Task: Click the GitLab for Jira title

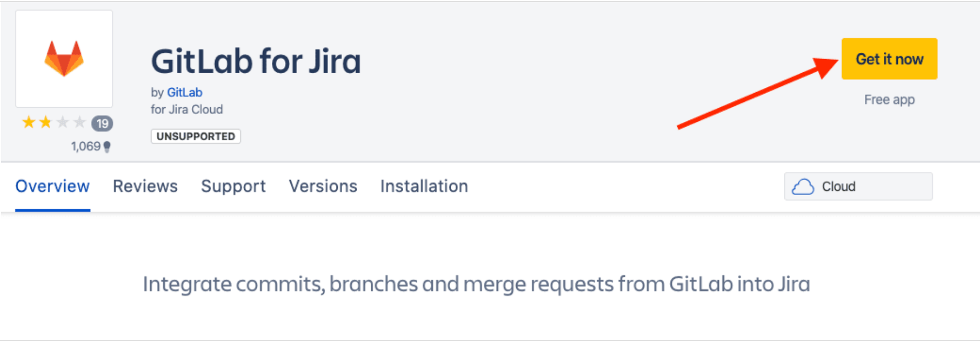Action: click(256, 60)
